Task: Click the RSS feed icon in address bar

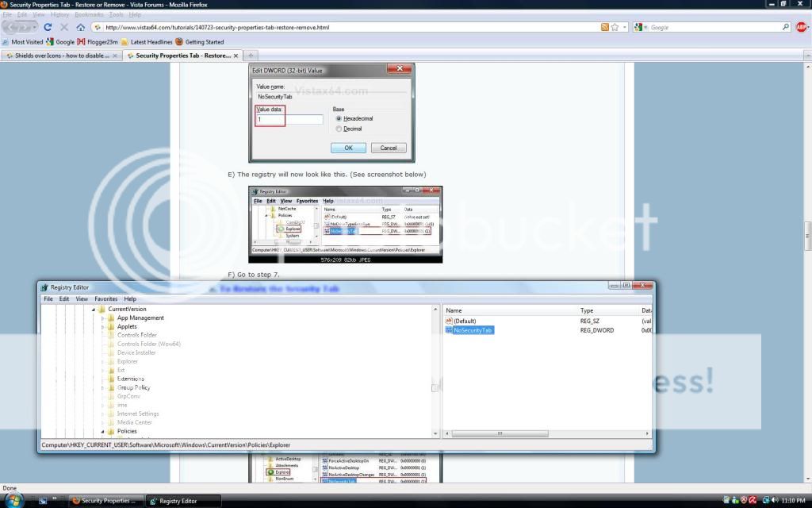Action: [604, 27]
